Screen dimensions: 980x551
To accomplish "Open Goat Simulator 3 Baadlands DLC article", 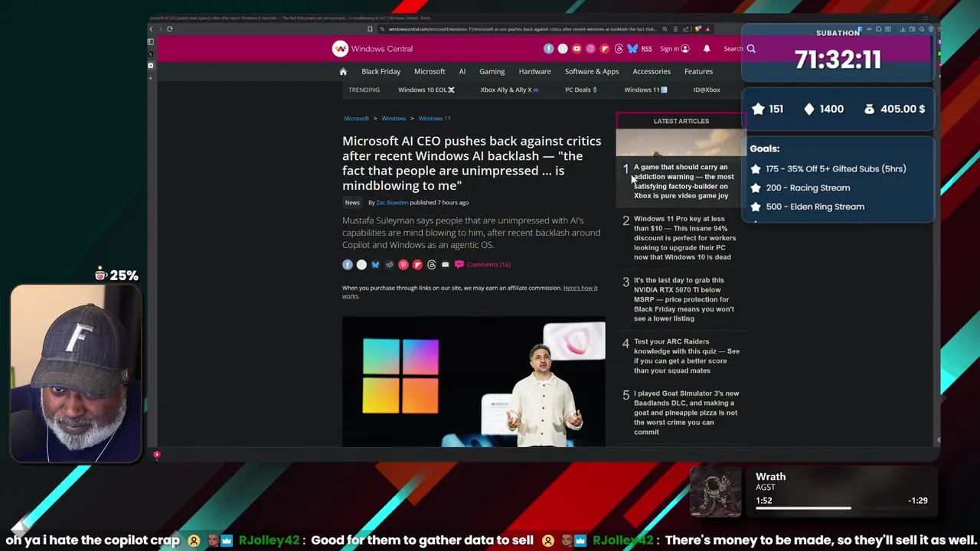I will [x=686, y=412].
